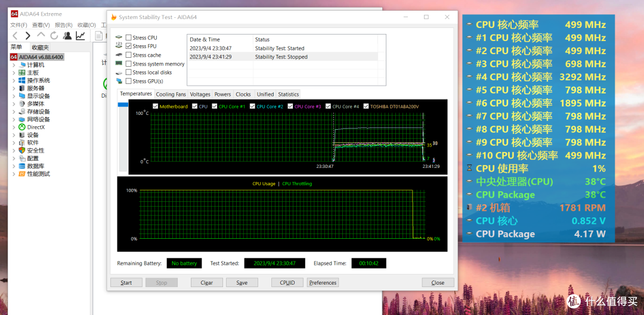Click the 网络设备 network icon in tree
Viewport: 644px width, 315px height.
pos(22,119)
